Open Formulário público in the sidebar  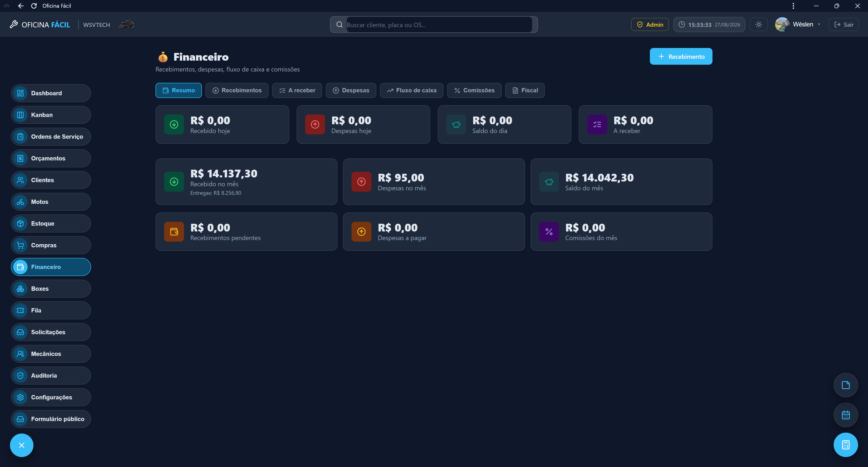point(51,419)
